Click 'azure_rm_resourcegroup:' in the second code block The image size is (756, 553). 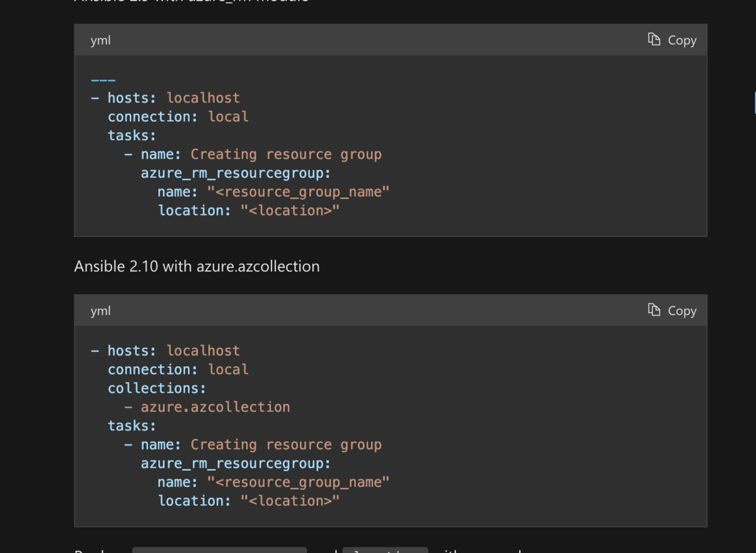(236, 463)
